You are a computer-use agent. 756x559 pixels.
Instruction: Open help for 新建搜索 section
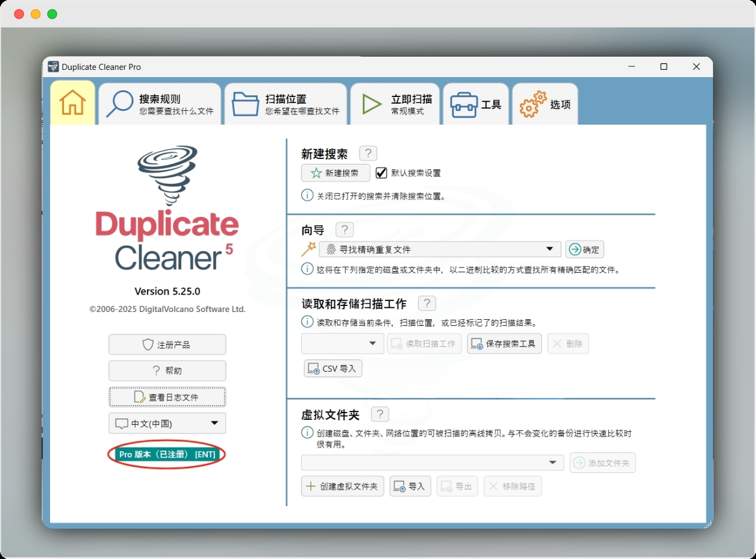pyautogui.click(x=368, y=153)
